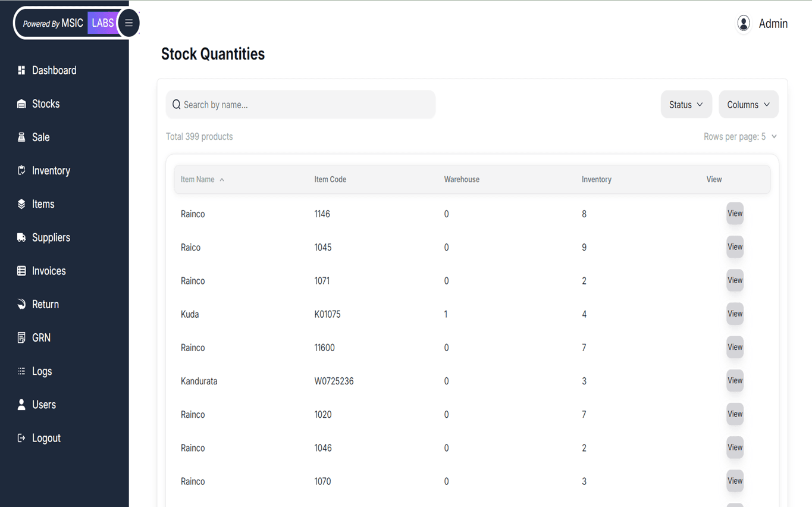812x507 pixels.
Task: Click View button for Kuda K01075
Action: point(735,314)
